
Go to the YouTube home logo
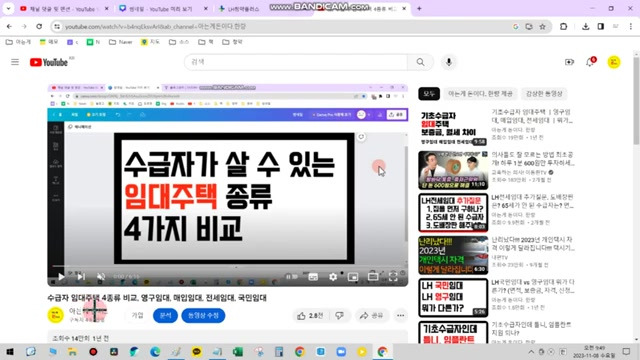tap(49, 62)
